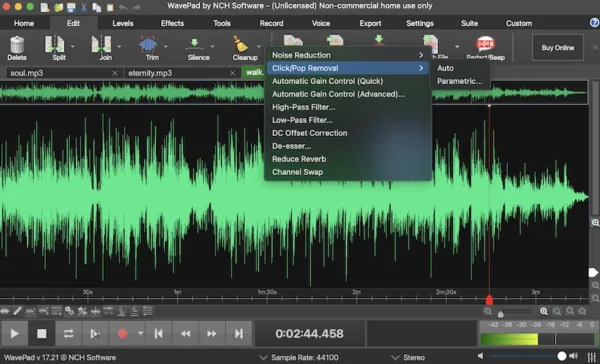600x364 pixels.
Task: Select High-Pass Filter... menu entry
Action: 348,107
